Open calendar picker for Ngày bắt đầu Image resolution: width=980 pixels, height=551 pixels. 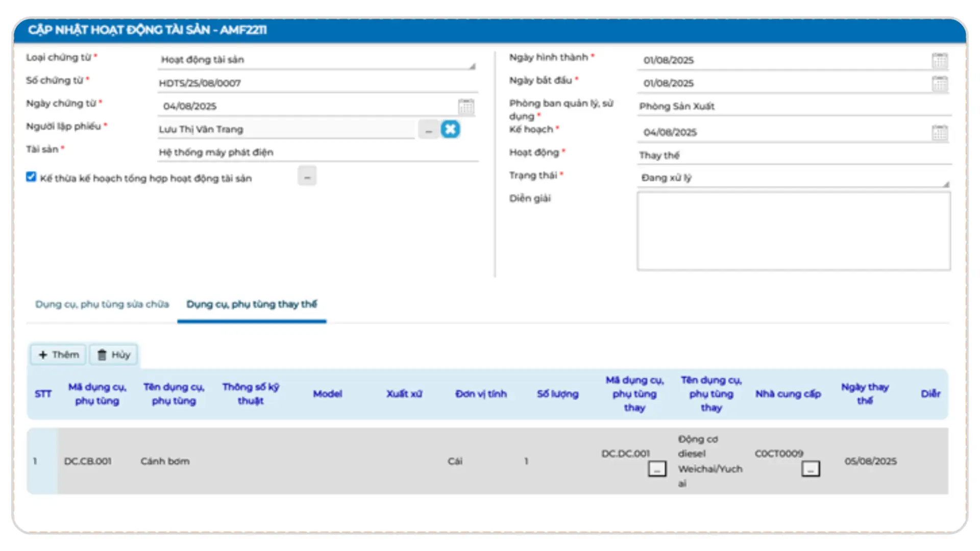click(x=939, y=83)
